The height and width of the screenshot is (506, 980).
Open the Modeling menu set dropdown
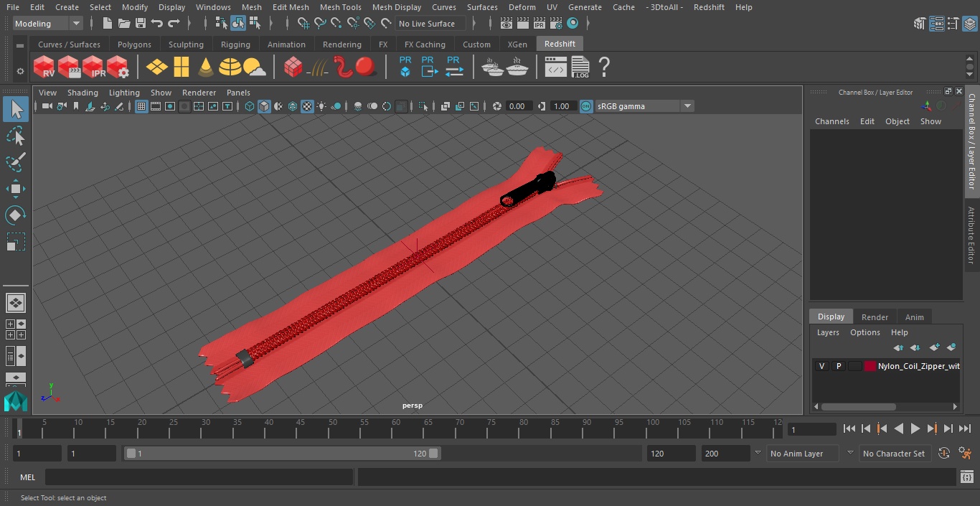48,24
